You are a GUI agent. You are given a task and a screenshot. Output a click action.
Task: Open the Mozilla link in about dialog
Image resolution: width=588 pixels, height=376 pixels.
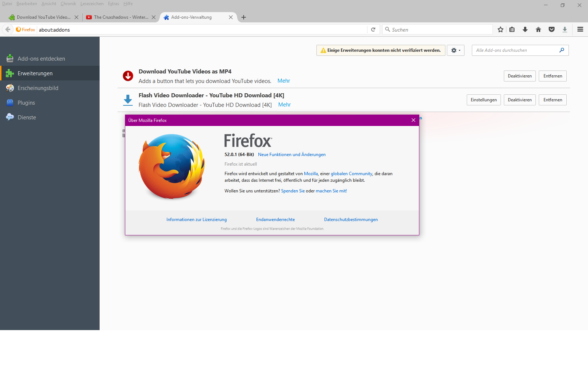point(311,174)
